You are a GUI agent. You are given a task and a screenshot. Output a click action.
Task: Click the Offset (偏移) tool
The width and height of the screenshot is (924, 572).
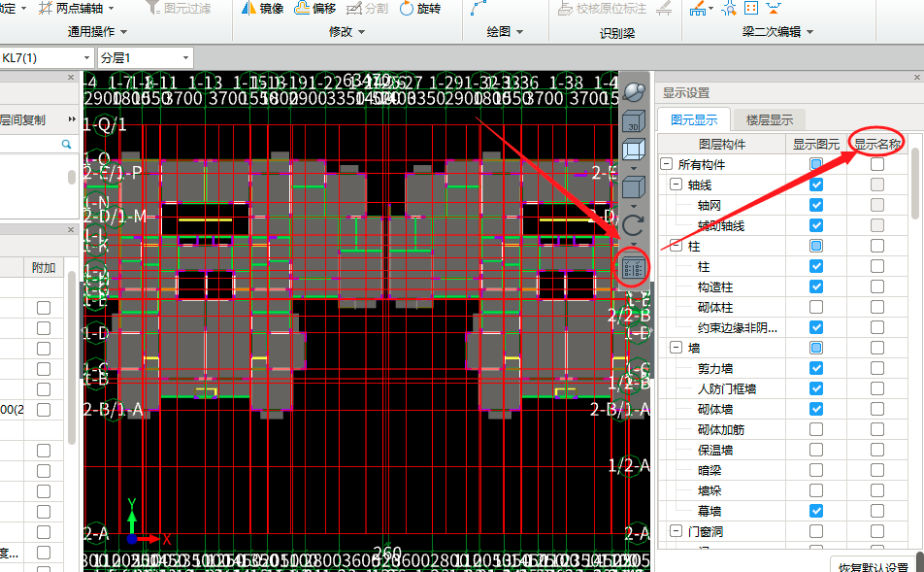314,9
